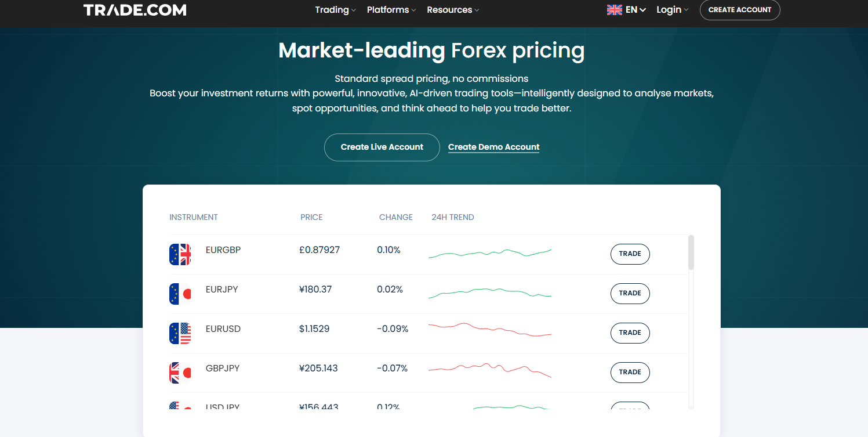Click the UK flag language icon
The width and height of the screenshot is (868, 437).
(614, 10)
